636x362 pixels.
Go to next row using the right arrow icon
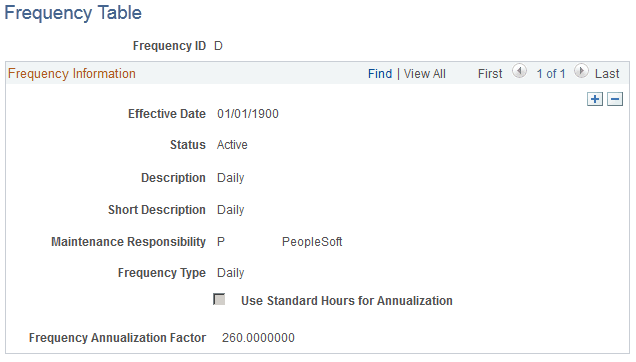tap(581, 71)
